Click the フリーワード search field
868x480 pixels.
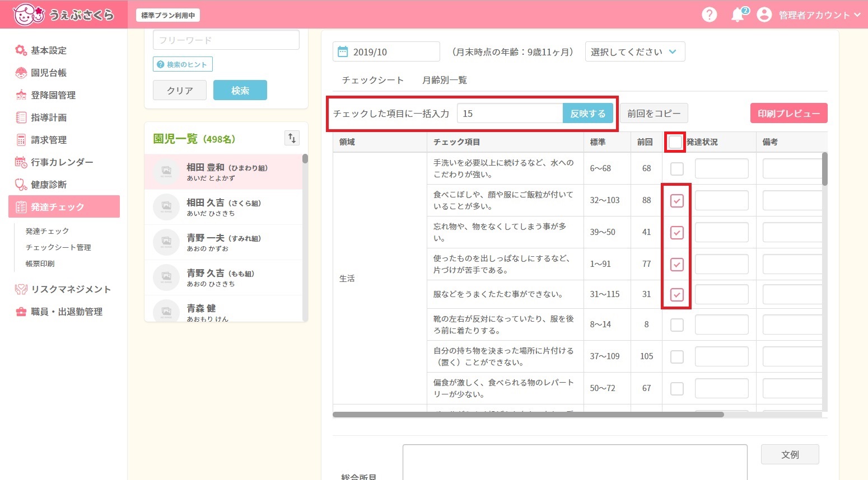tap(226, 40)
